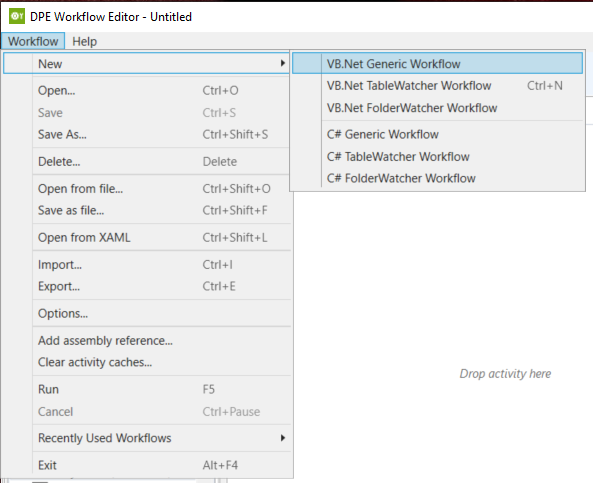Click Open from XAML
This screenshot has height=483, width=593.
coord(147,238)
